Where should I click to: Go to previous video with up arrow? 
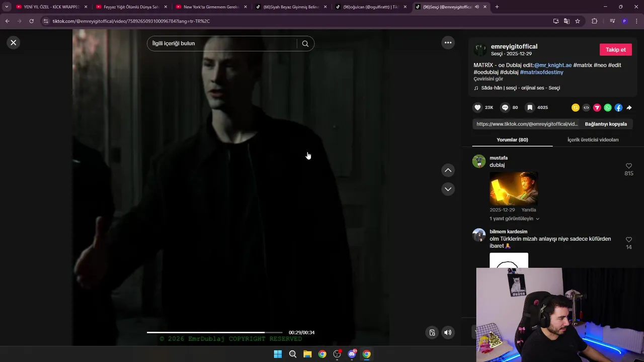[448, 170]
